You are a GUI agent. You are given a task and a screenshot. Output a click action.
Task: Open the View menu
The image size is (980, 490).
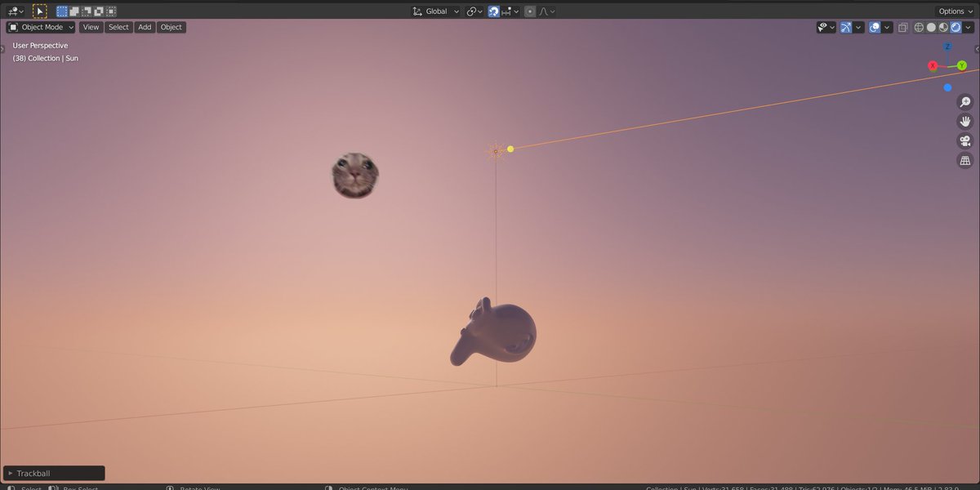[91, 27]
